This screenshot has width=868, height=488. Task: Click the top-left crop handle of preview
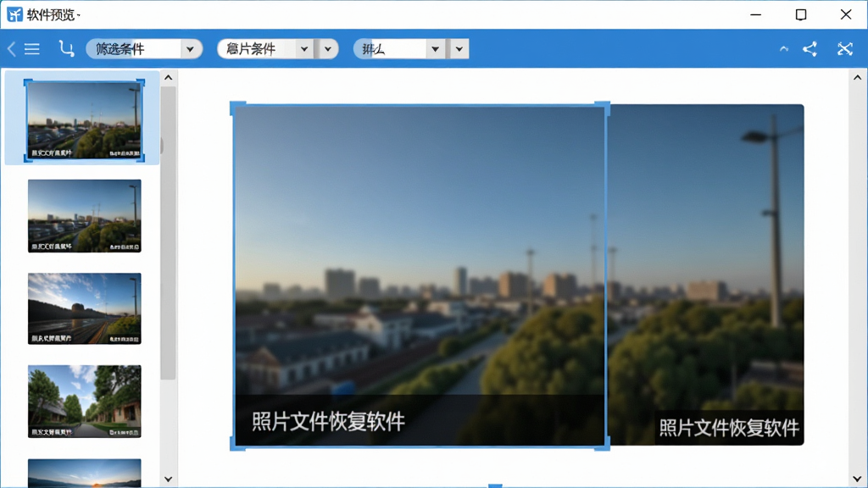[x=237, y=108]
